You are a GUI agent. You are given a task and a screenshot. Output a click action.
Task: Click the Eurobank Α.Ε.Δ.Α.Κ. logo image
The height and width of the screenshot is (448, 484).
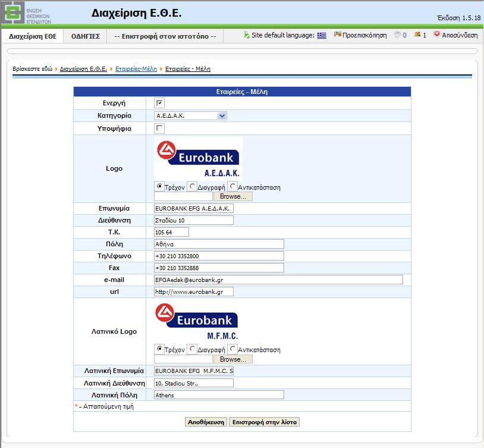coord(198,158)
